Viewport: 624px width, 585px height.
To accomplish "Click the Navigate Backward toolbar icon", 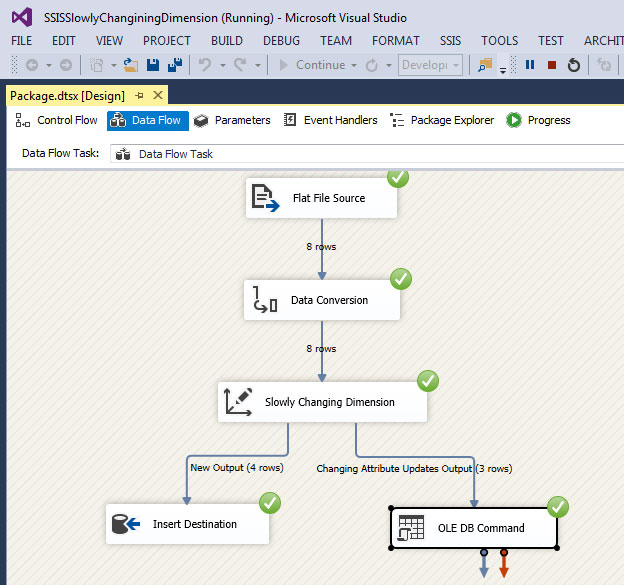I will [32, 65].
